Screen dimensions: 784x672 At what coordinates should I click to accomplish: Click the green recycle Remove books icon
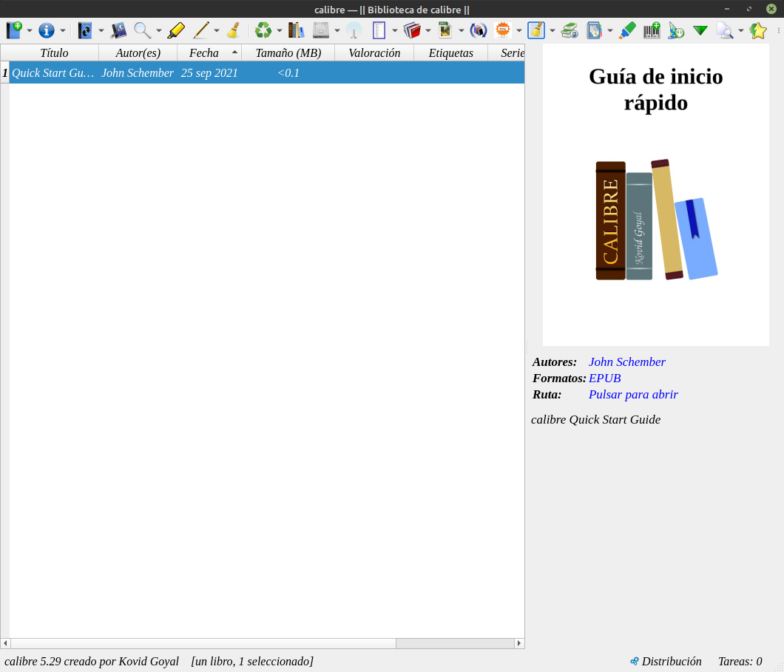coord(263,30)
